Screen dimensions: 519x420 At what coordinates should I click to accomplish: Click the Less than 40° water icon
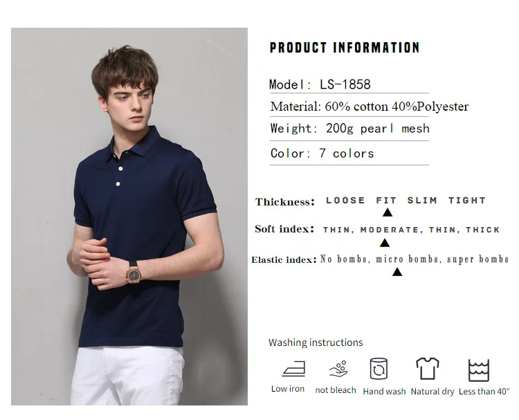coord(479,370)
